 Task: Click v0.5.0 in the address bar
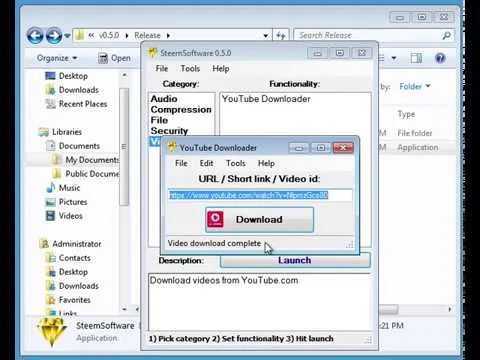(109, 35)
